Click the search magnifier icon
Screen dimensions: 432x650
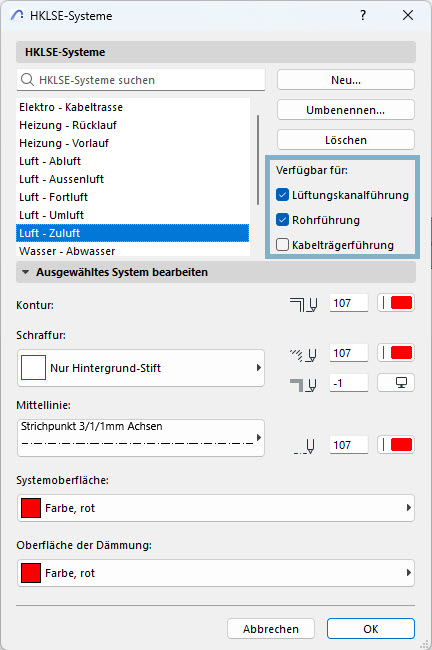tap(27, 80)
